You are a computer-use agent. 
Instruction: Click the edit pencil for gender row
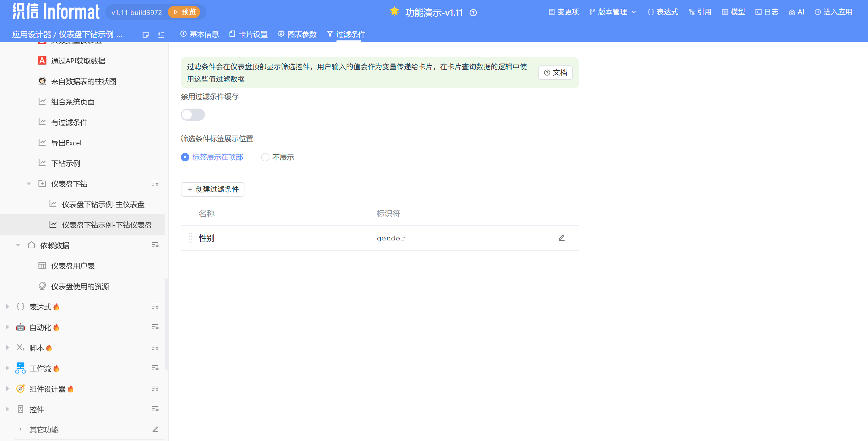(561, 238)
